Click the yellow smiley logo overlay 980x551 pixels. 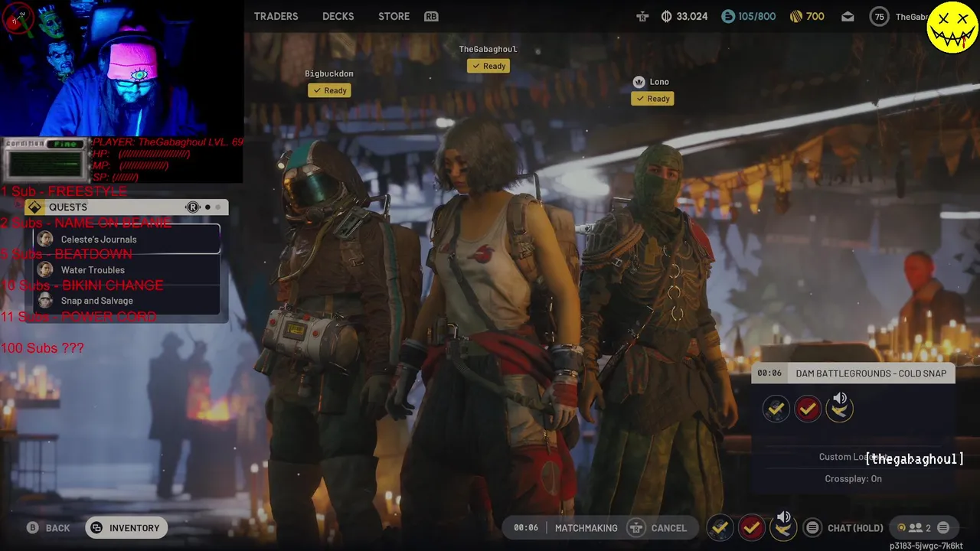coord(952,27)
